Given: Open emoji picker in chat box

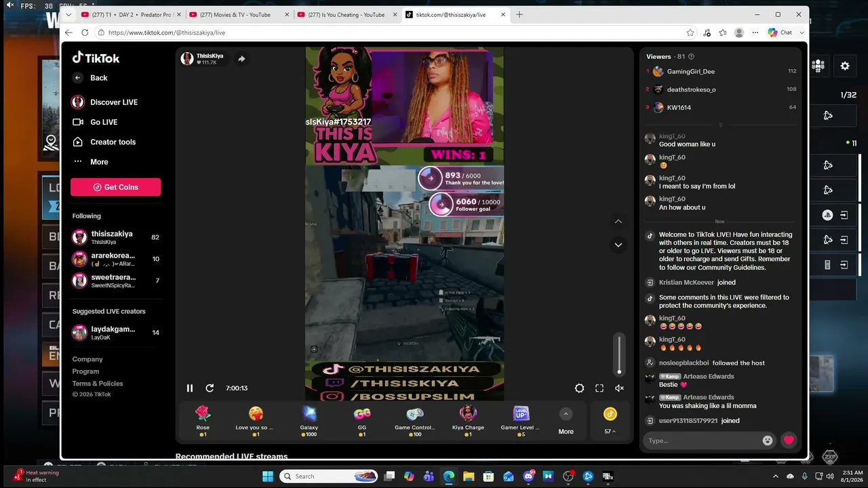Looking at the screenshot, I should tap(768, 441).
